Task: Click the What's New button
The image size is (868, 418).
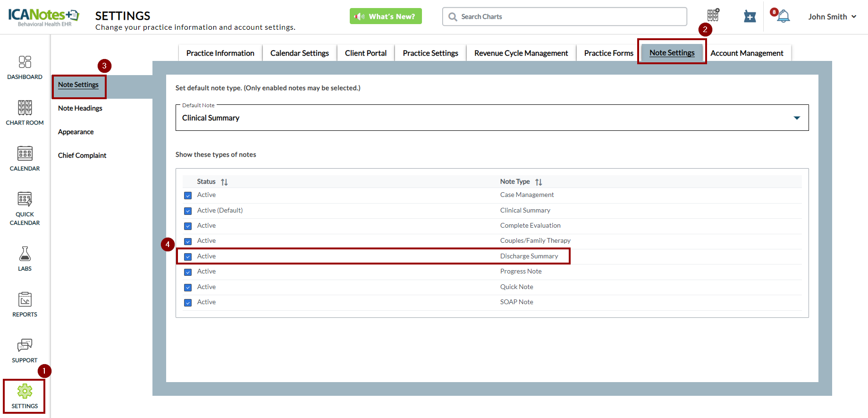Action: pyautogui.click(x=386, y=17)
